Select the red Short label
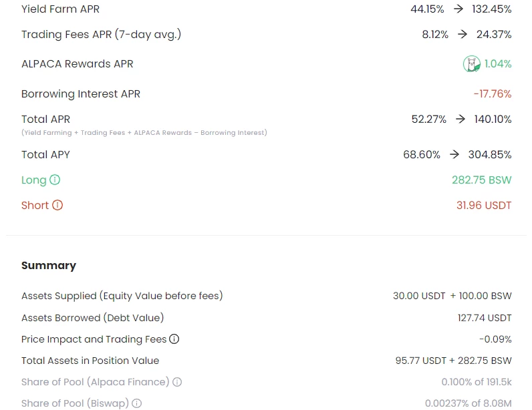This screenshot has height=410, width=532. tap(35, 205)
